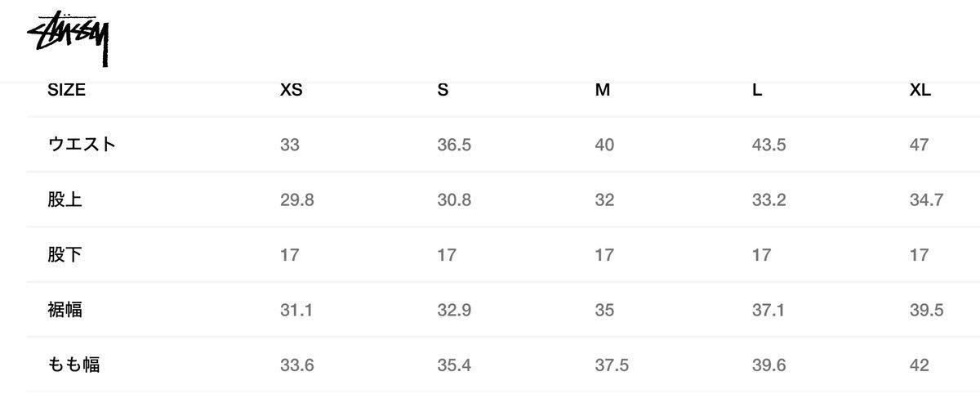Image resolution: width=980 pixels, height=412 pixels.
Task: Click the waist value 36.5 for size S
Action: point(454,145)
